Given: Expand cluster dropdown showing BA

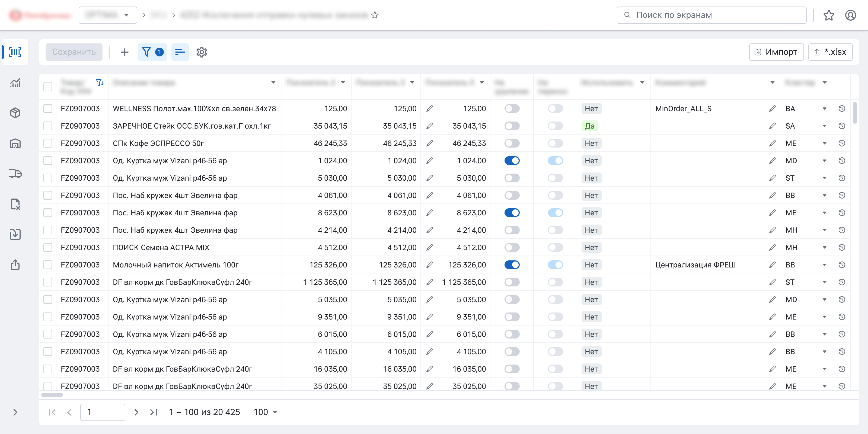Looking at the screenshot, I should (x=824, y=108).
